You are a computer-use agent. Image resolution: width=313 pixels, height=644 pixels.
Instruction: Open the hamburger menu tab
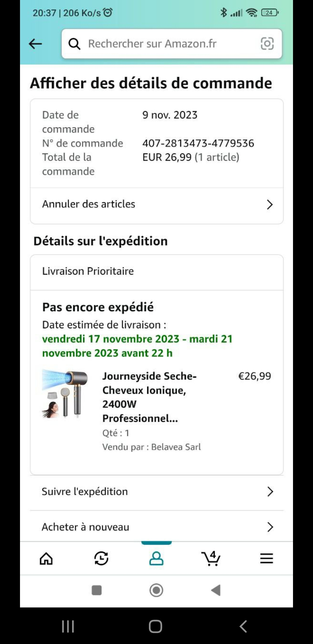point(266,558)
